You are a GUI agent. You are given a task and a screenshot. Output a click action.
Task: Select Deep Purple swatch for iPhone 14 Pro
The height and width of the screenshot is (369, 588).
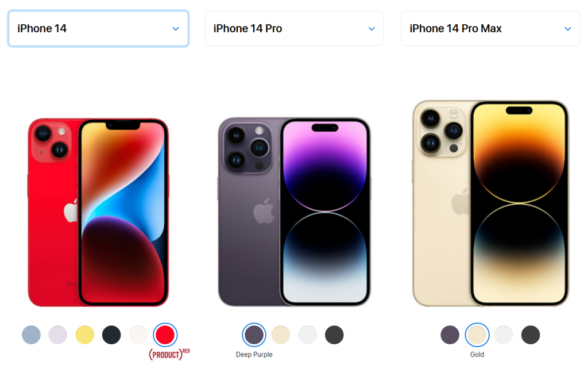pyautogui.click(x=254, y=335)
